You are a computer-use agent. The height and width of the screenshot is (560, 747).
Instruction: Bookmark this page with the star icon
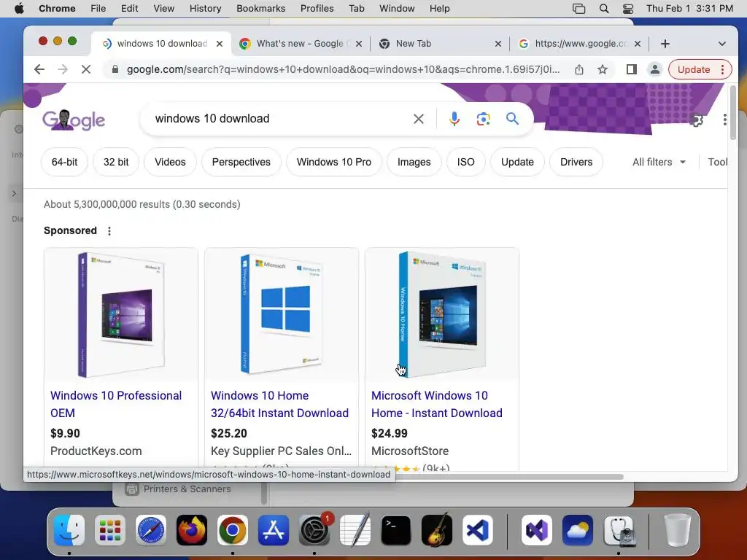[x=602, y=69]
